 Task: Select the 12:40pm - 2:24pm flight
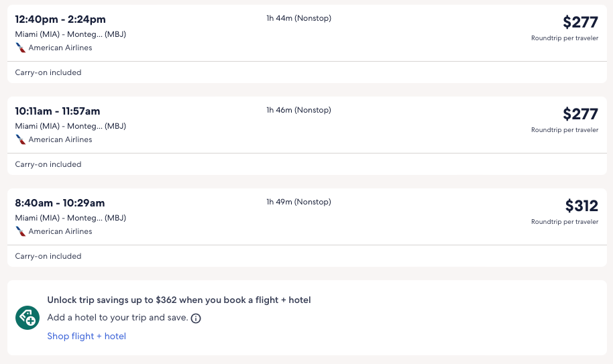point(60,19)
